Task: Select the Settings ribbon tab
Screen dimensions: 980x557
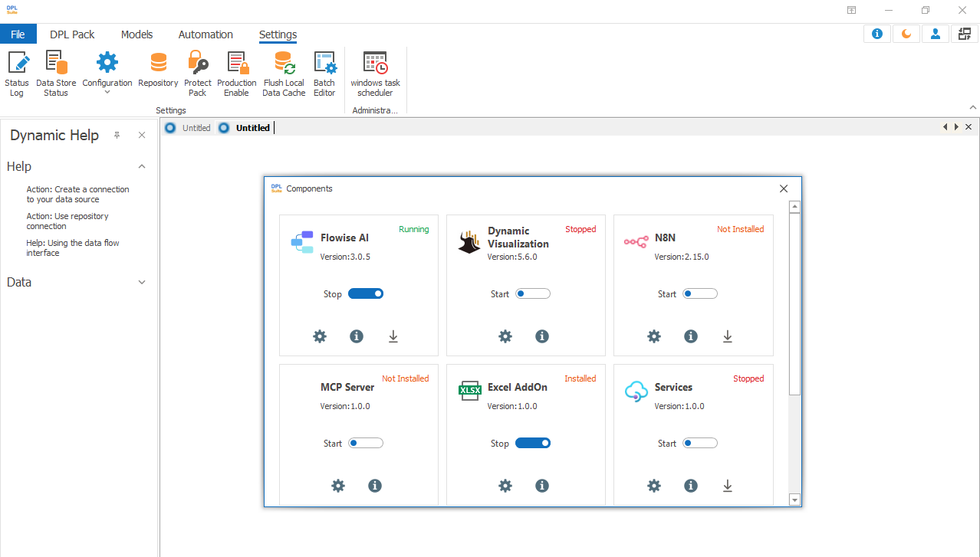Action: pos(278,34)
